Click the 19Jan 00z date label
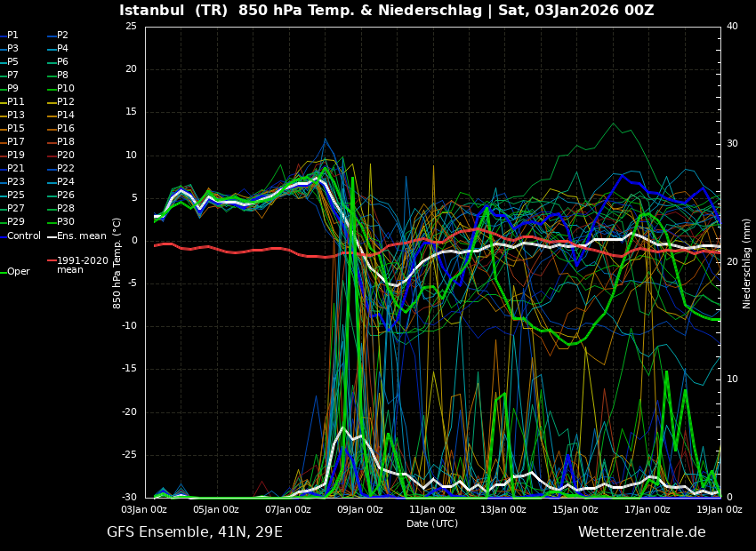This screenshot has width=756, height=551. click(x=720, y=509)
